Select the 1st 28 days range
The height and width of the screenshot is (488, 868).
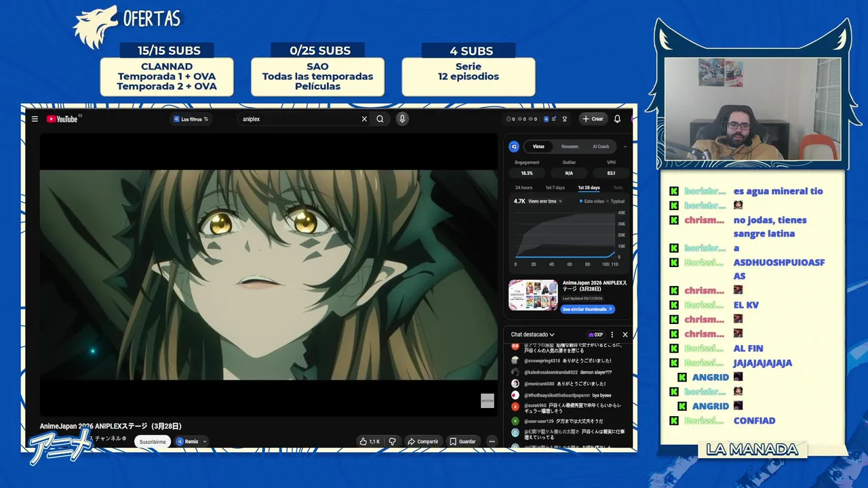[589, 188]
